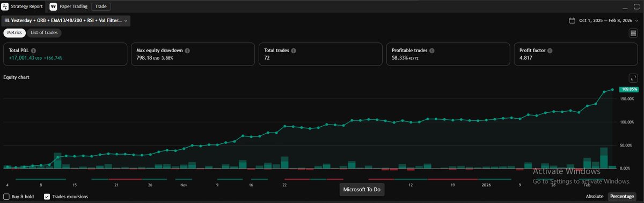Enable the Buy & hold checkbox
This screenshot has width=644, height=203.
(6, 197)
